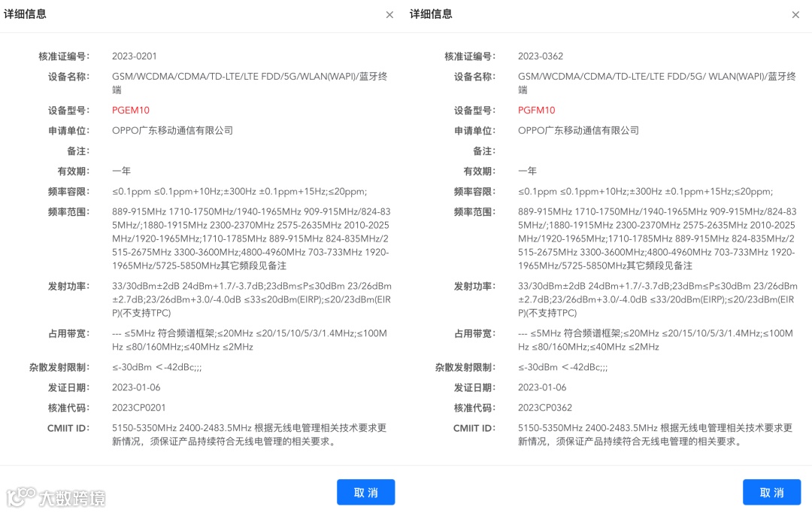Select device model PGFM10
Screen dimensions: 812x513
click(x=537, y=110)
